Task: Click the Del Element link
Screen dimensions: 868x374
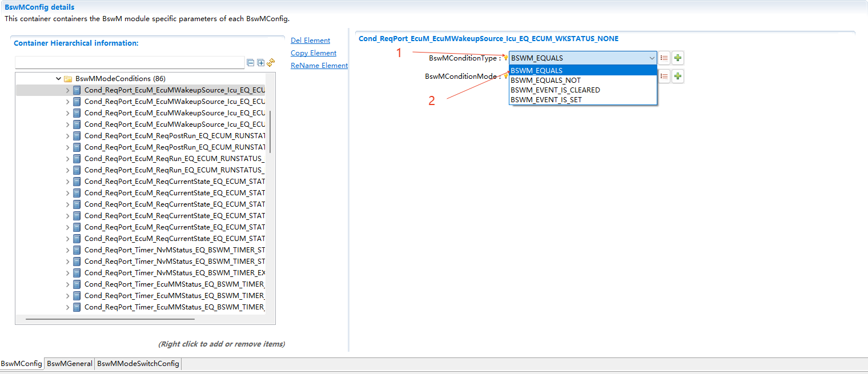Action: [310, 41]
